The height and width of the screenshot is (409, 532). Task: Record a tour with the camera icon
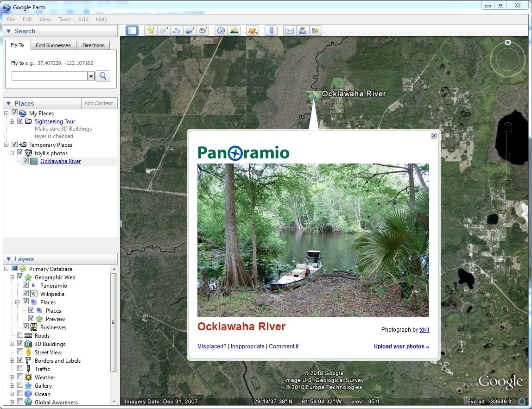203,31
